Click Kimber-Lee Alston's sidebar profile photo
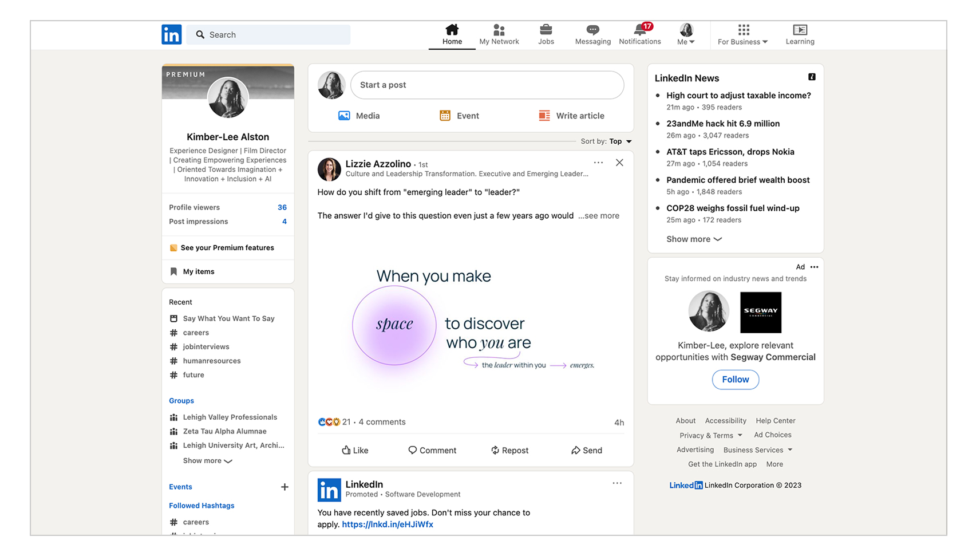Screen dimensions: 980x560 click(x=228, y=97)
